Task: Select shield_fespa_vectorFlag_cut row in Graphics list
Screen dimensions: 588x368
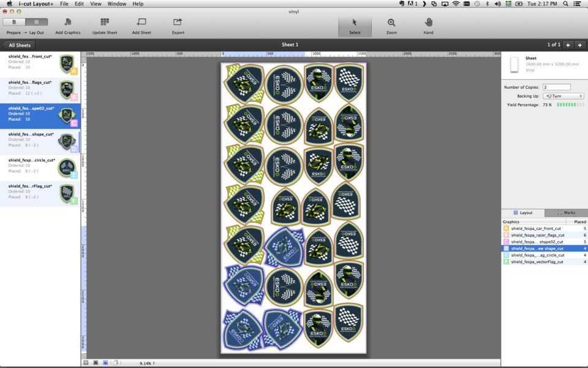Action: point(545,262)
